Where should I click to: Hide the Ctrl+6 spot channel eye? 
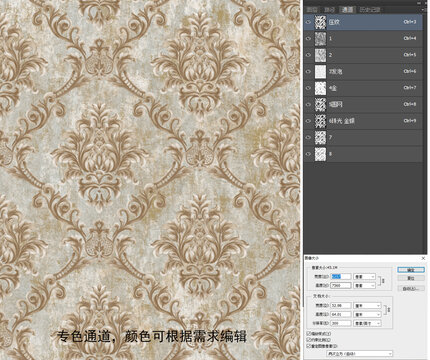click(308, 72)
